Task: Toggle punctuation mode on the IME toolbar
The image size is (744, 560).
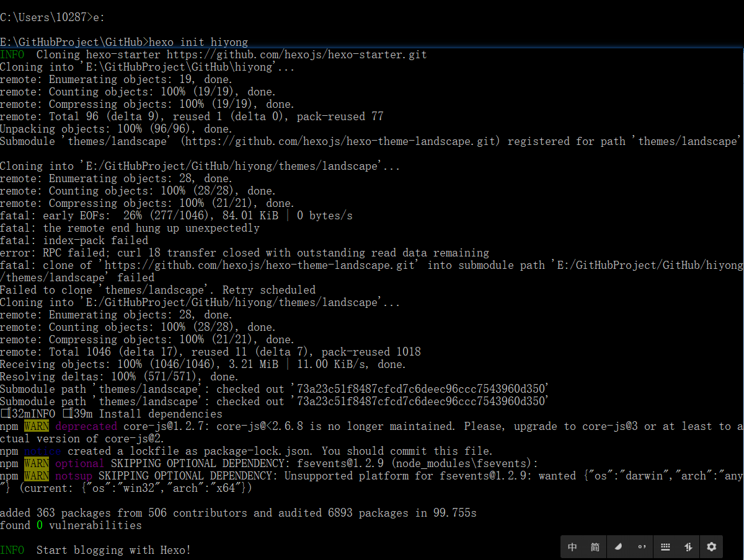Action: click(642, 547)
